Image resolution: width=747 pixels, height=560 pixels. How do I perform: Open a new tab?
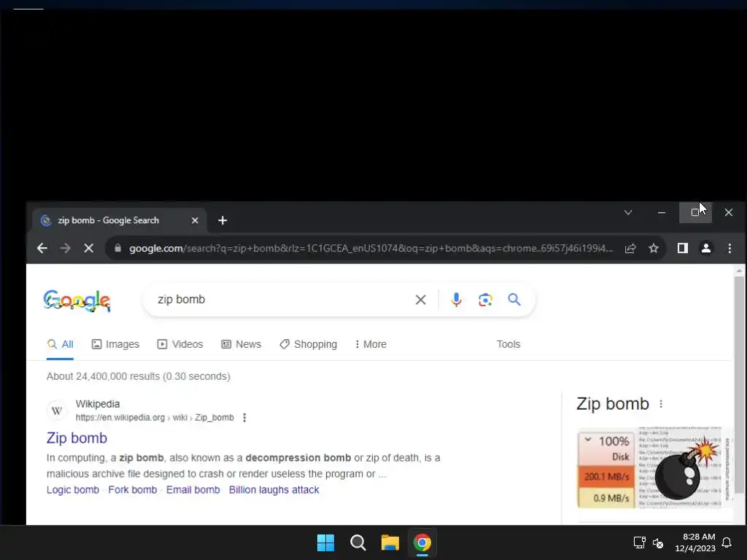pos(222,220)
